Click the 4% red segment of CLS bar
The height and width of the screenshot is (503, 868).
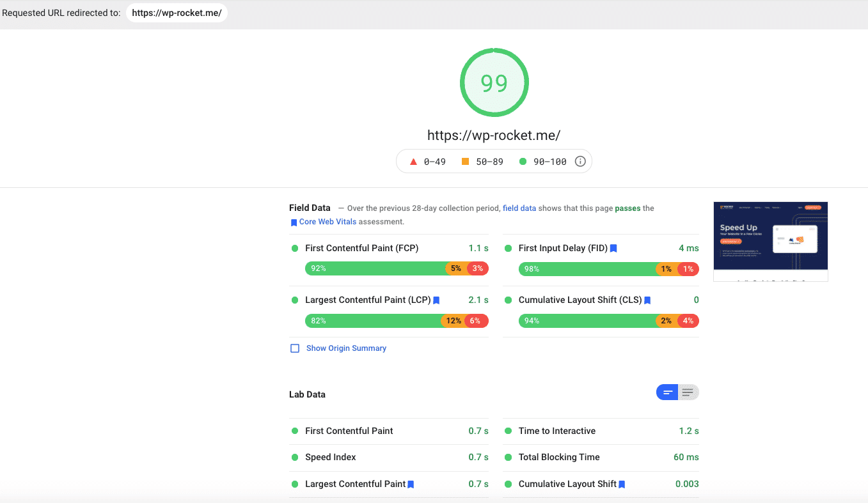coord(688,321)
